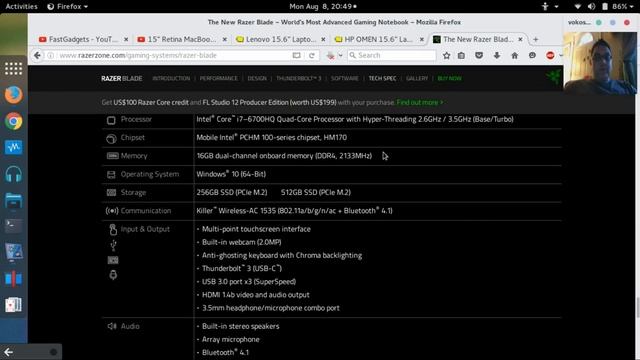Reload the current page

312,55
